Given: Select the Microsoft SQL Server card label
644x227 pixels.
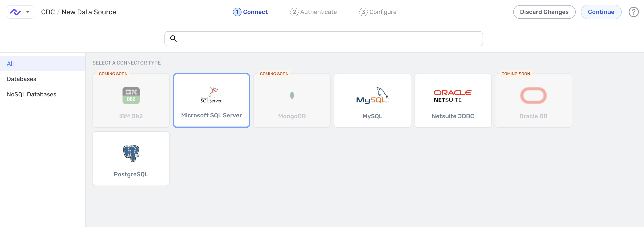Looking at the screenshot, I should (x=212, y=115).
